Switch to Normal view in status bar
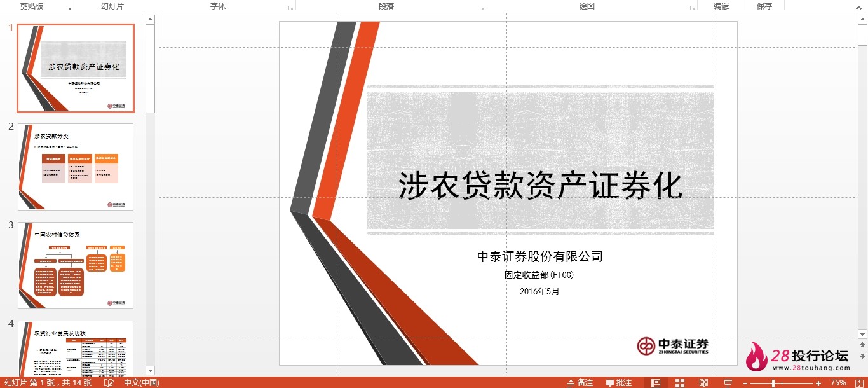 point(656,383)
